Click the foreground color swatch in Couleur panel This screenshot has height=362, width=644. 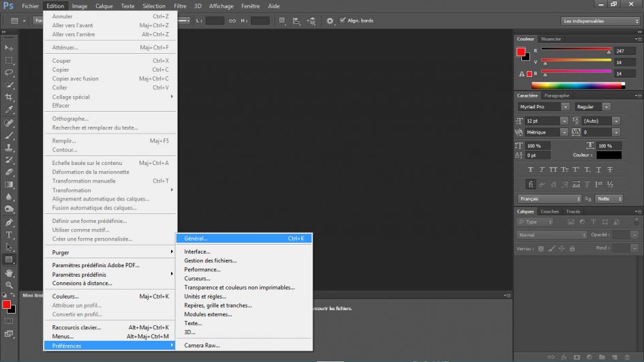[521, 52]
